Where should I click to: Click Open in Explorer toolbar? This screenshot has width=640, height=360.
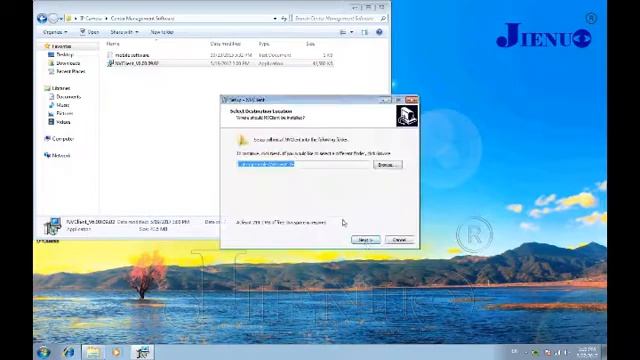pyautogui.click(x=89, y=32)
